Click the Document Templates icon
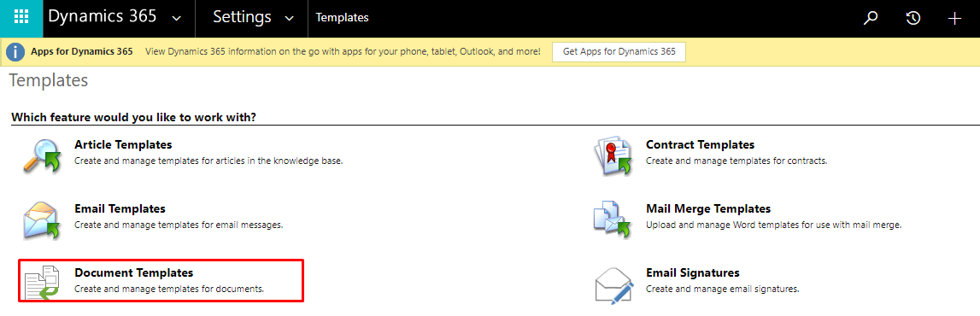This screenshot has width=980, height=316. pos(41,283)
